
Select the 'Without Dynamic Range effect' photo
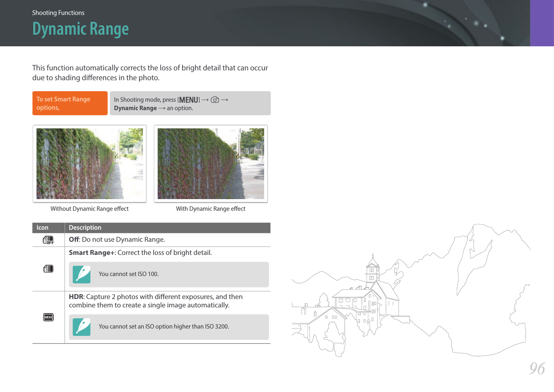[x=89, y=164]
